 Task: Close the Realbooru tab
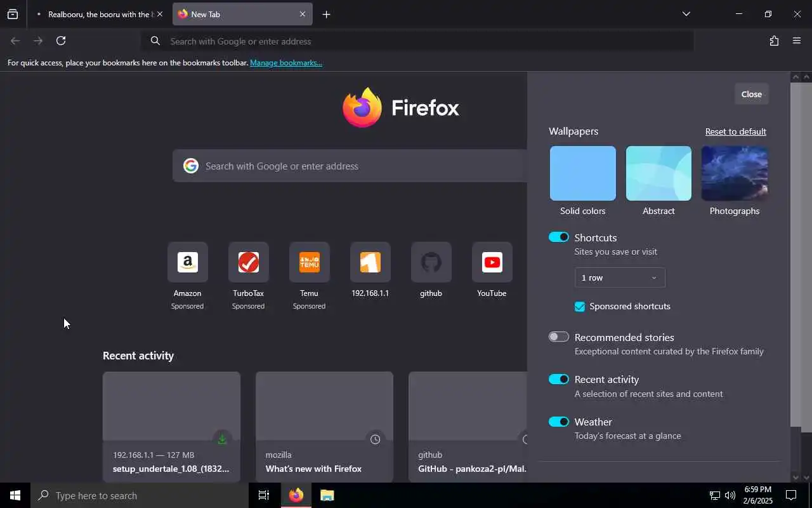[x=159, y=14]
